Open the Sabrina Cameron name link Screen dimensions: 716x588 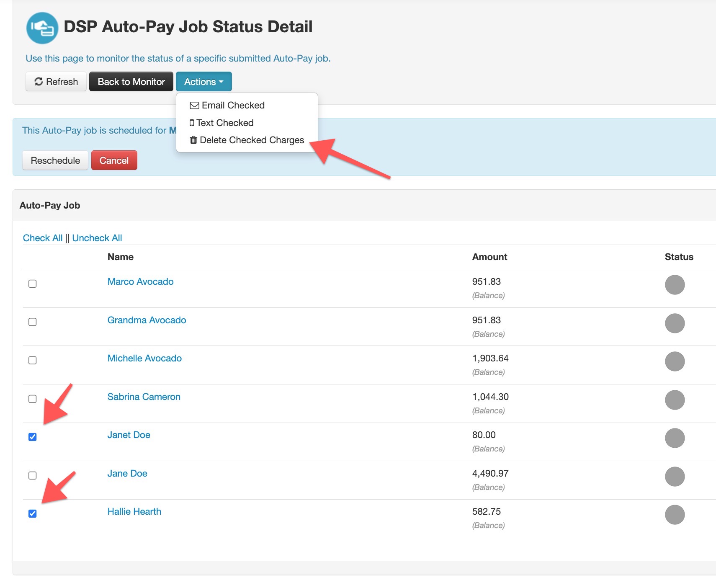(144, 397)
